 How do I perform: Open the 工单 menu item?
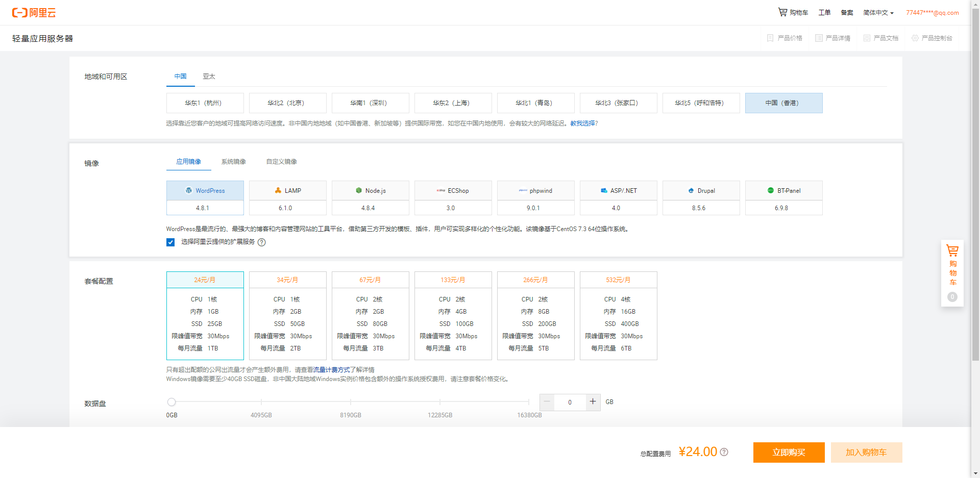(825, 13)
